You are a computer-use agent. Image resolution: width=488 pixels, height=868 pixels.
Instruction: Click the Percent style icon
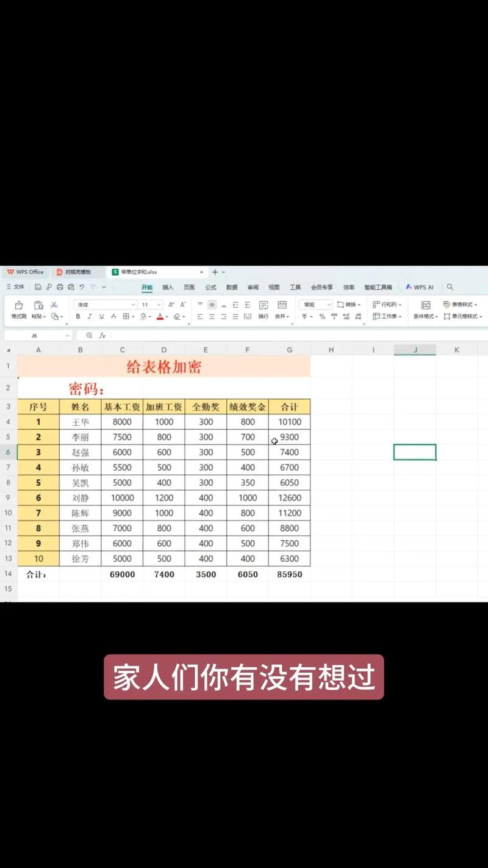click(x=321, y=316)
